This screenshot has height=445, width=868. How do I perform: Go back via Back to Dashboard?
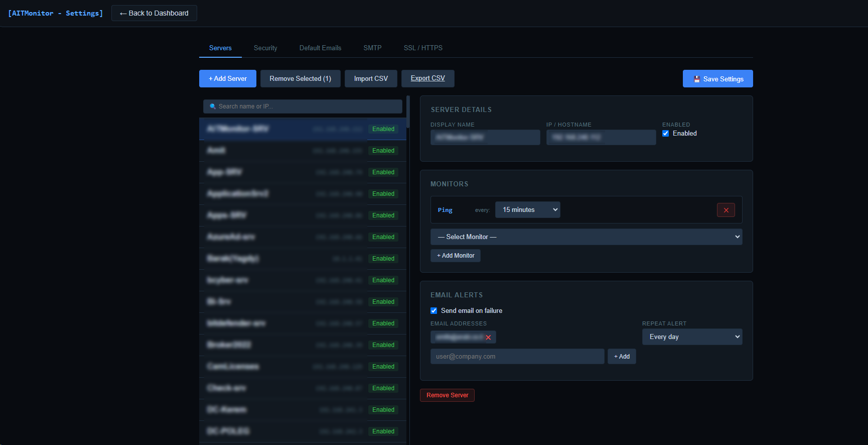click(154, 13)
